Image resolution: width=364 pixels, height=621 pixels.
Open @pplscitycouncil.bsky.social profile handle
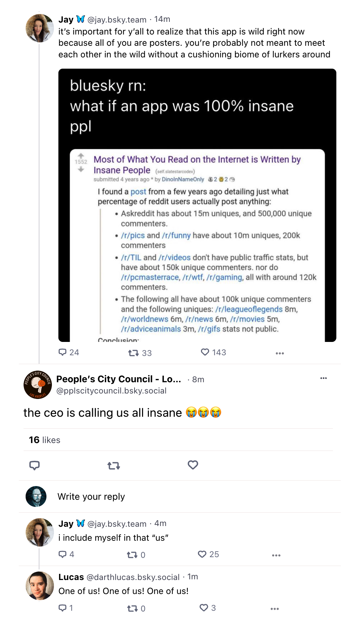(x=111, y=391)
